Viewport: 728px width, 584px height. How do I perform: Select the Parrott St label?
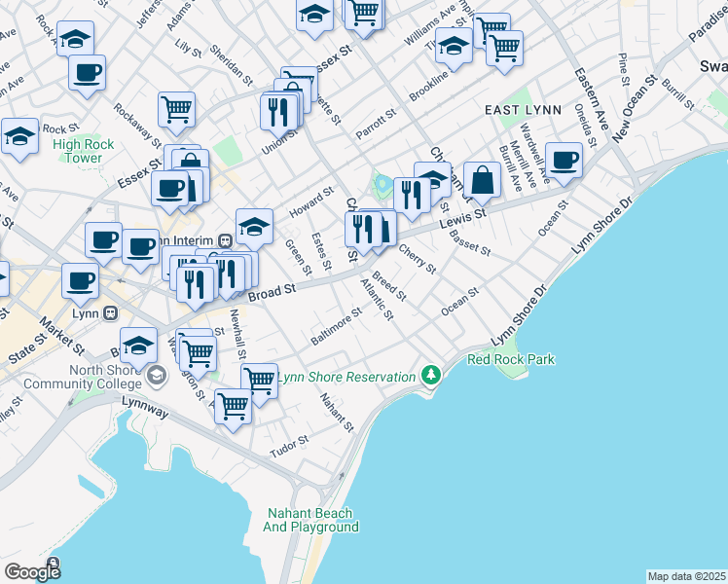[376, 124]
